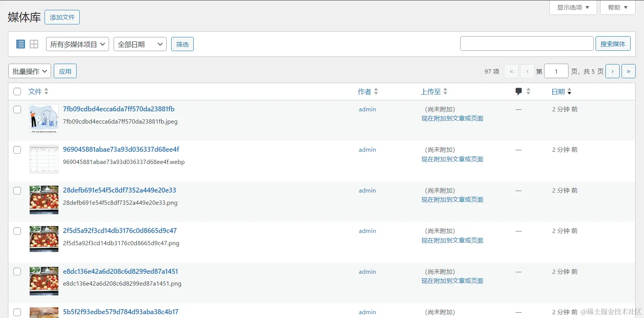This screenshot has height=318, width=644.
Task: Select the filename text 7fb09cdbd4ecca6da7ff570da23881fb.jpeg
Action: (120, 122)
